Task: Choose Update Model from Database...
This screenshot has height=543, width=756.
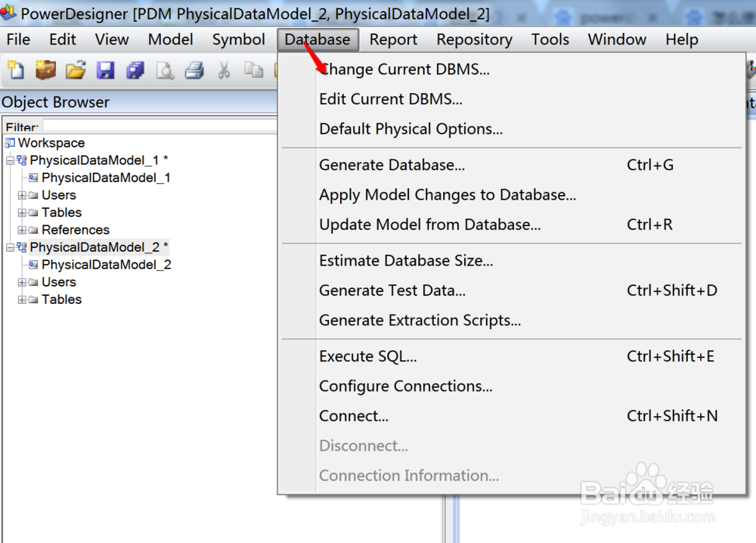Action: [512, 225]
